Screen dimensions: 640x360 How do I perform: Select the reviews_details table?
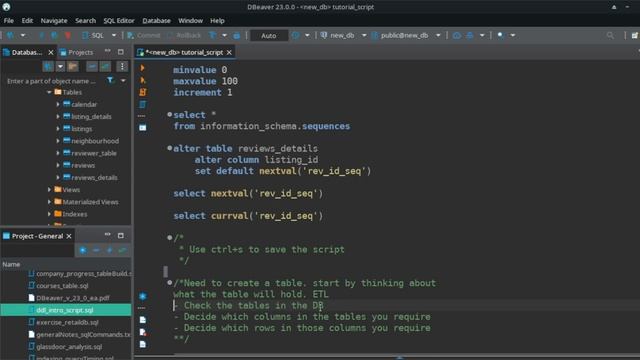(90, 178)
